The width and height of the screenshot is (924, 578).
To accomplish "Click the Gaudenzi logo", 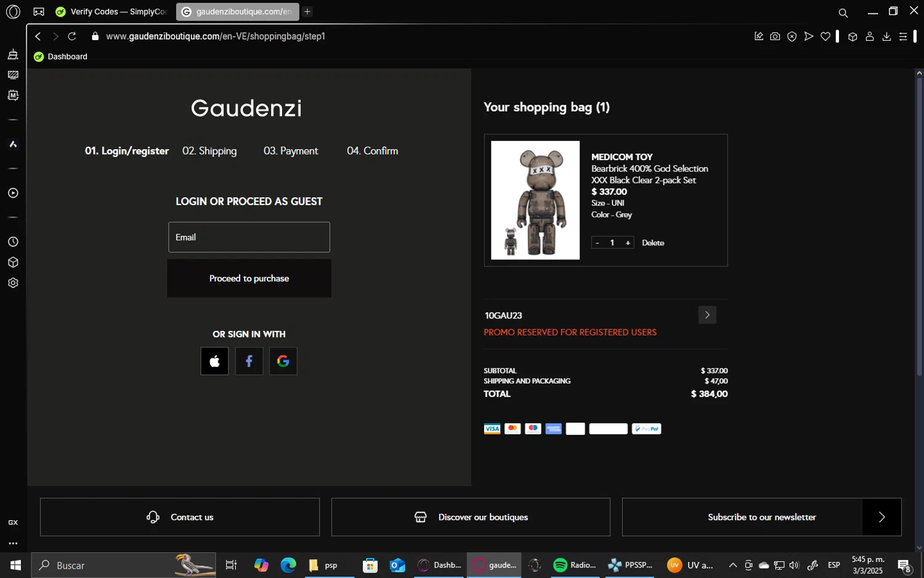I will pyautogui.click(x=246, y=108).
